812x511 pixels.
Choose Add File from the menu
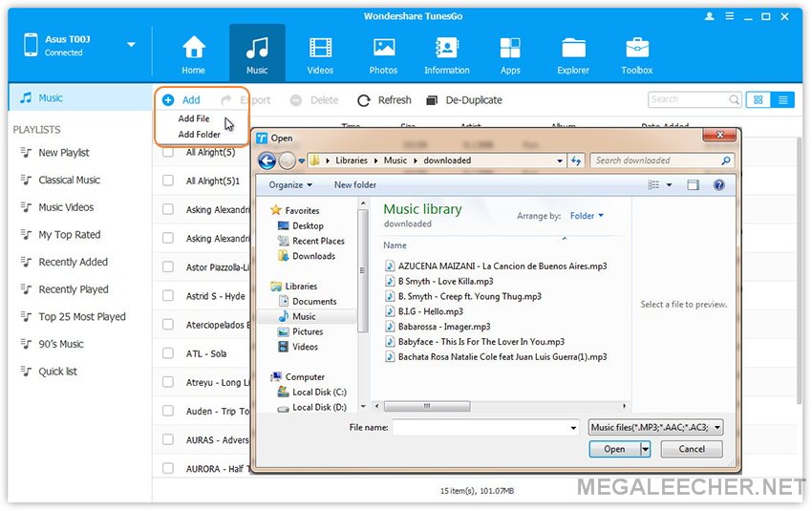tap(194, 118)
